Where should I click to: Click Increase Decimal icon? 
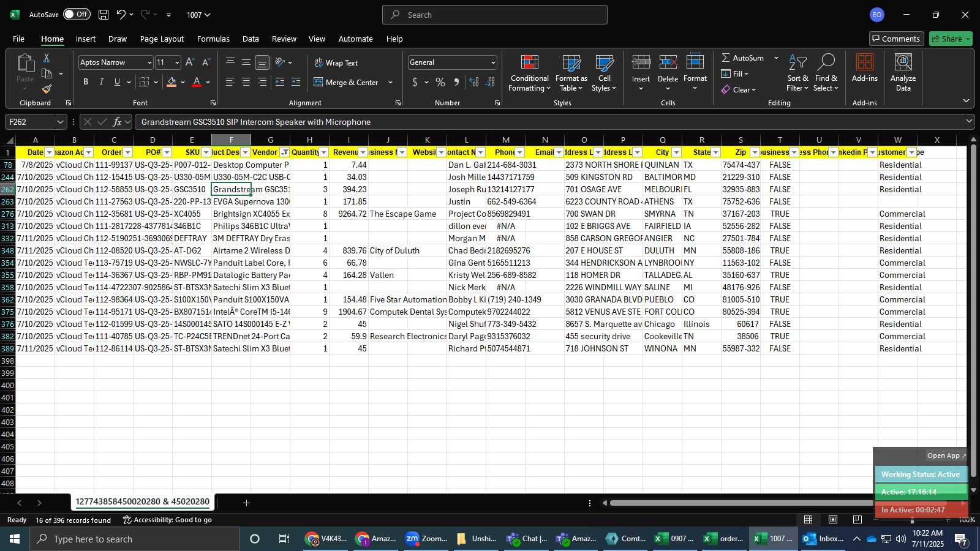tap(474, 82)
